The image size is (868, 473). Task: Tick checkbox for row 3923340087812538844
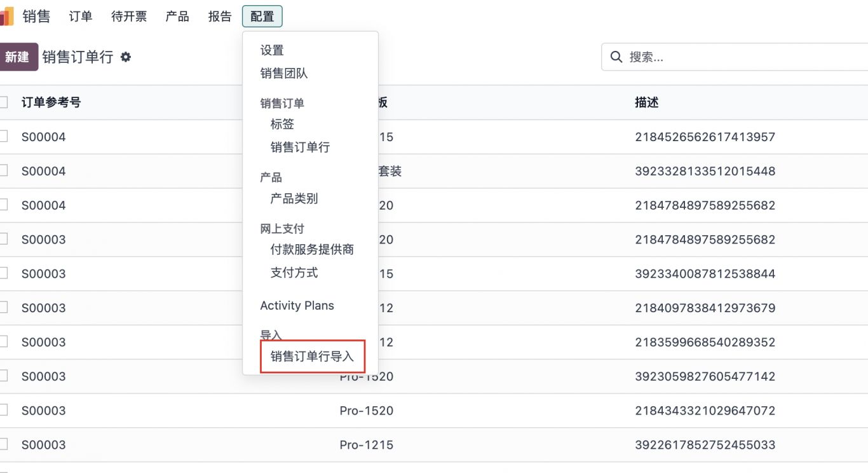tap(3, 273)
